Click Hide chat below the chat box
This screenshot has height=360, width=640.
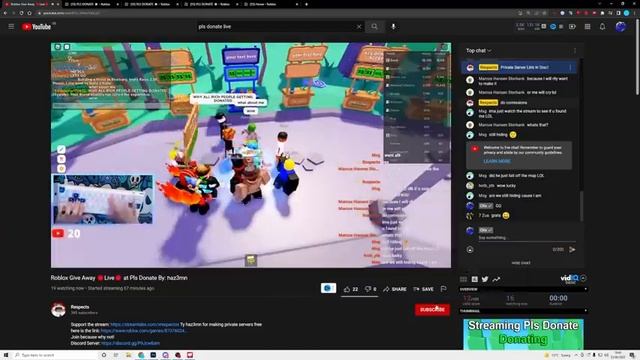[x=521, y=263]
